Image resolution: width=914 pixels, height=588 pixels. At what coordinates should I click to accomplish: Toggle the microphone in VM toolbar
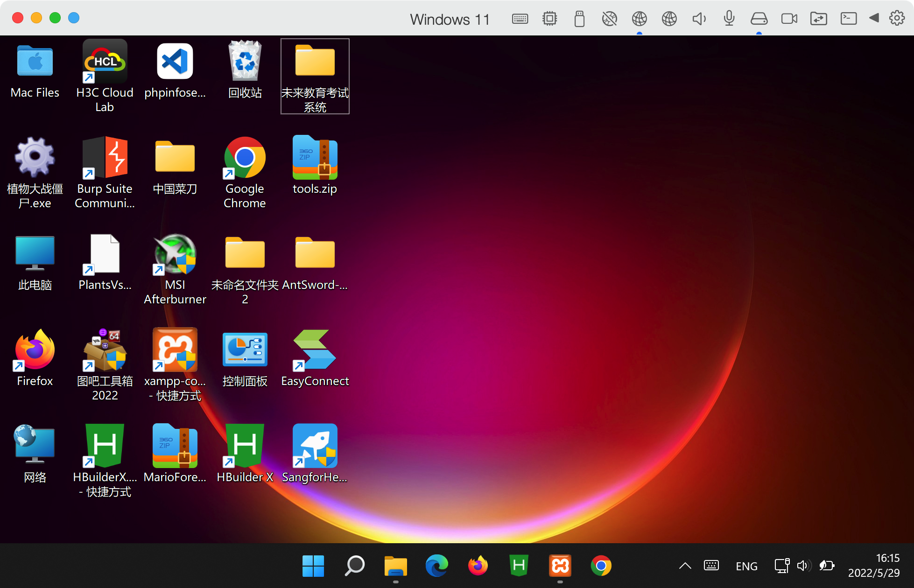coord(729,19)
